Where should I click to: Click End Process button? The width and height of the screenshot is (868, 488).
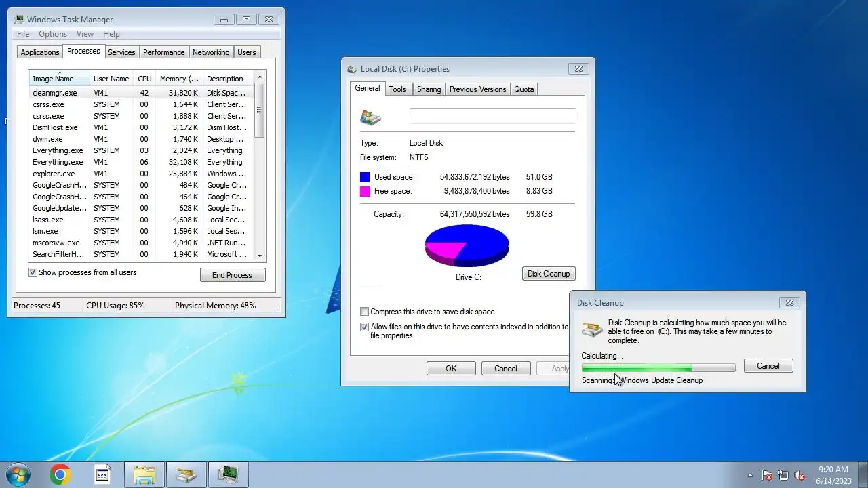pyautogui.click(x=233, y=275)
